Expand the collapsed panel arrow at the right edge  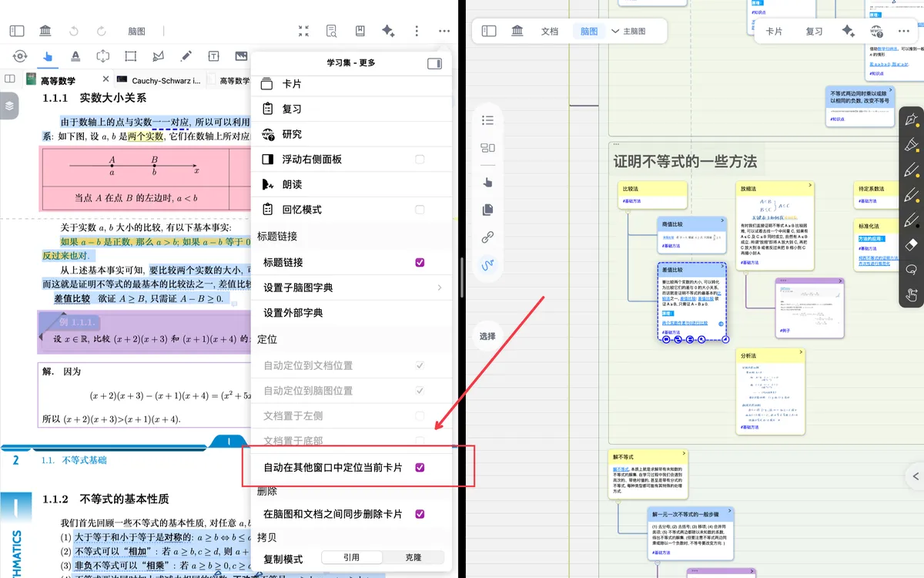coord(916,476)
